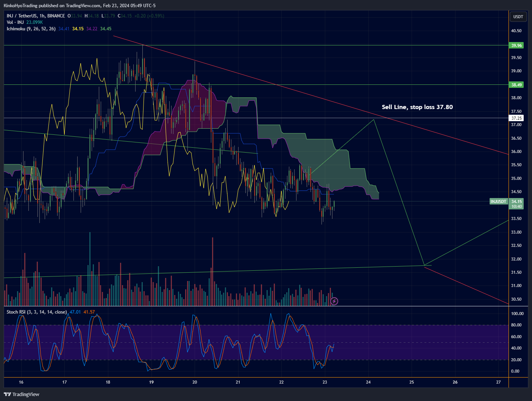Click date 22 on the time axis

[x=281, y=382]
